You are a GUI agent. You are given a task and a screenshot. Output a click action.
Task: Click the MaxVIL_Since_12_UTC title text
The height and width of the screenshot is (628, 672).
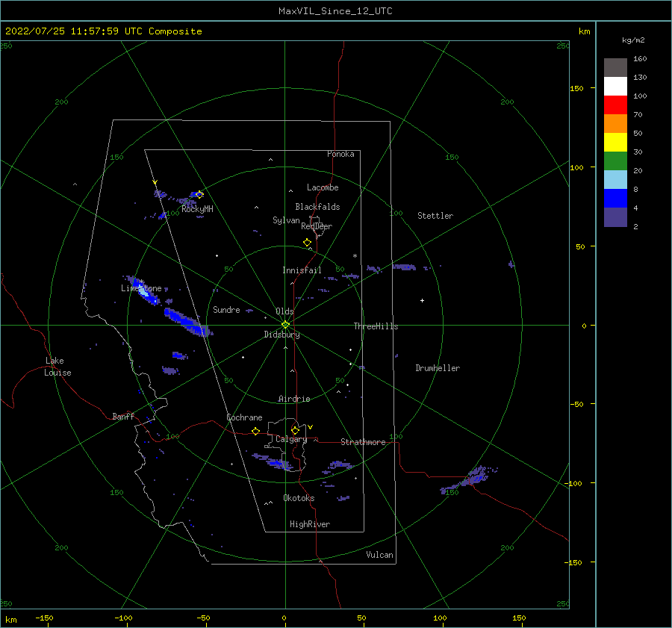[x=335, y=11]
